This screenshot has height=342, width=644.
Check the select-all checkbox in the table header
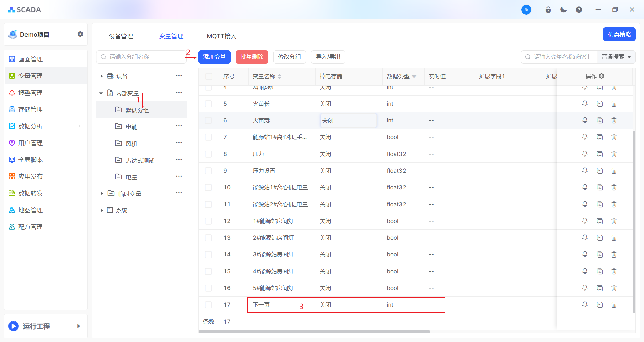pyautogui.click(x=209, y=76)
